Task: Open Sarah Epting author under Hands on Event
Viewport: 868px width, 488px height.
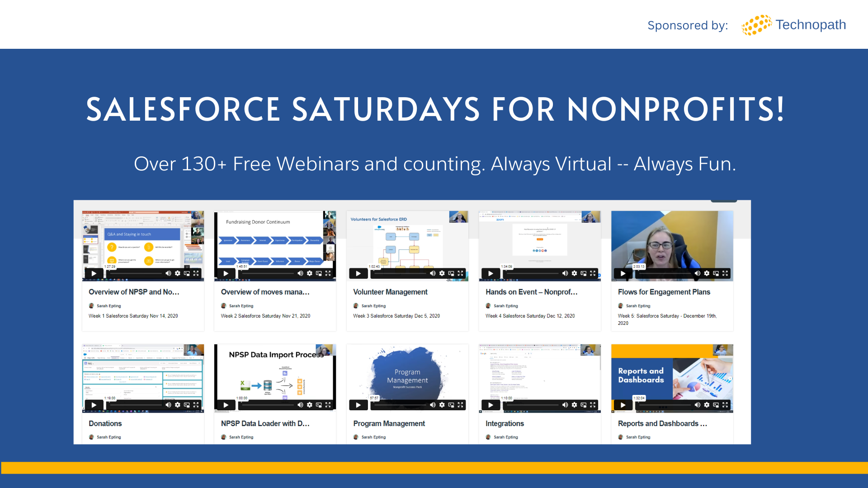Action: [x=505, y=306]
